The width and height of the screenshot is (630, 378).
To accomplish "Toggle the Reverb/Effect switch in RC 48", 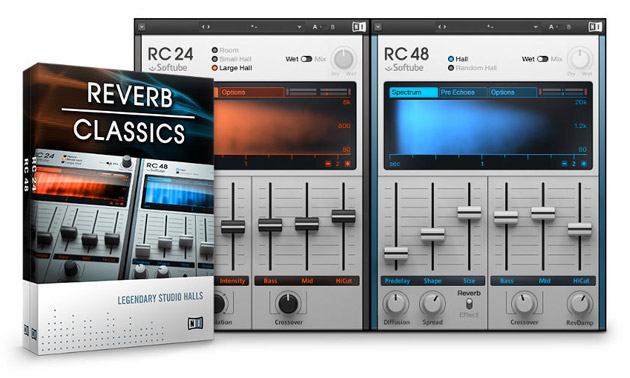I will coord(469,304).
